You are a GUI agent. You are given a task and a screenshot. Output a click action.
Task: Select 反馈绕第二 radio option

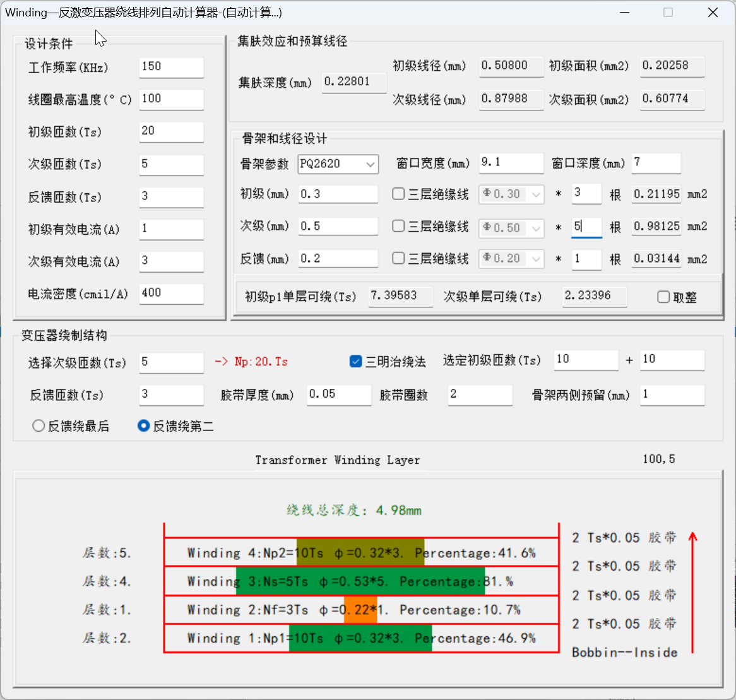[143, 426]
